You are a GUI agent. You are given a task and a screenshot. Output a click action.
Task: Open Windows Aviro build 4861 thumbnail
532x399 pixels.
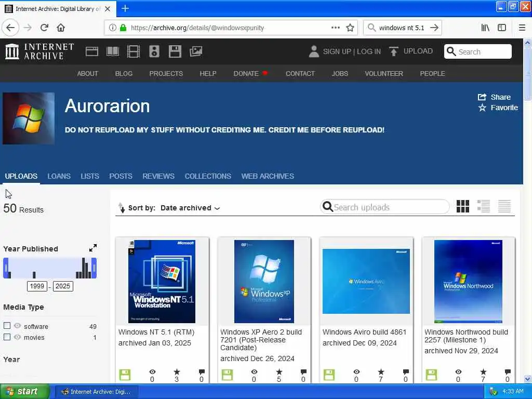tap(366, 281)
